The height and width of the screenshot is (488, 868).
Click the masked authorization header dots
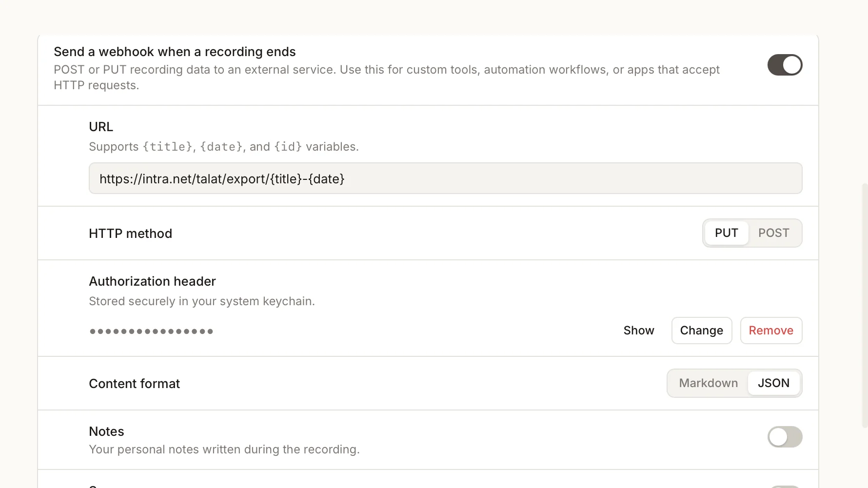(x=151, y=332)
